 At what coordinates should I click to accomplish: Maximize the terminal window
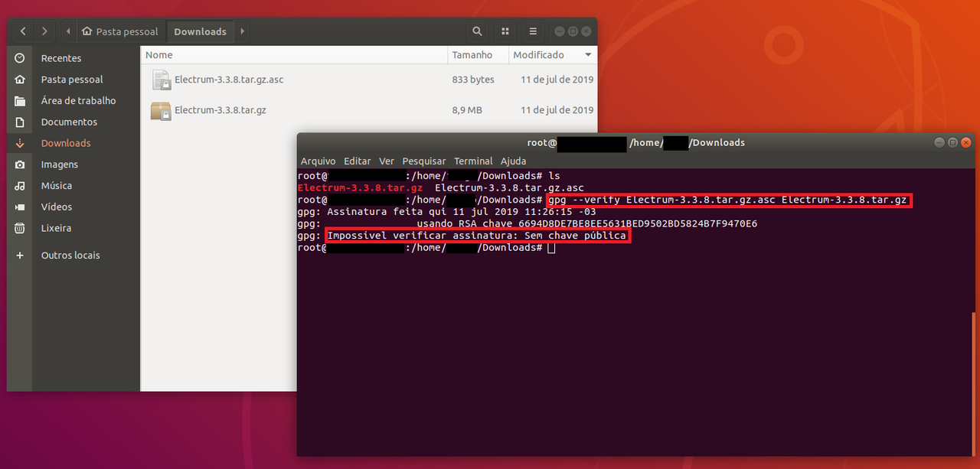click(952, 142)
